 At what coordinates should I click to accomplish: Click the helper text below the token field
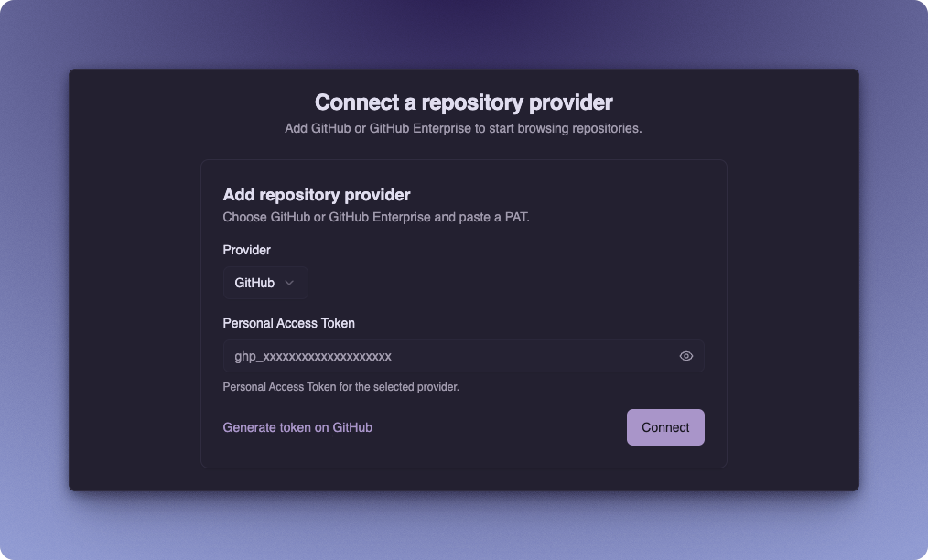pos(340,387)
